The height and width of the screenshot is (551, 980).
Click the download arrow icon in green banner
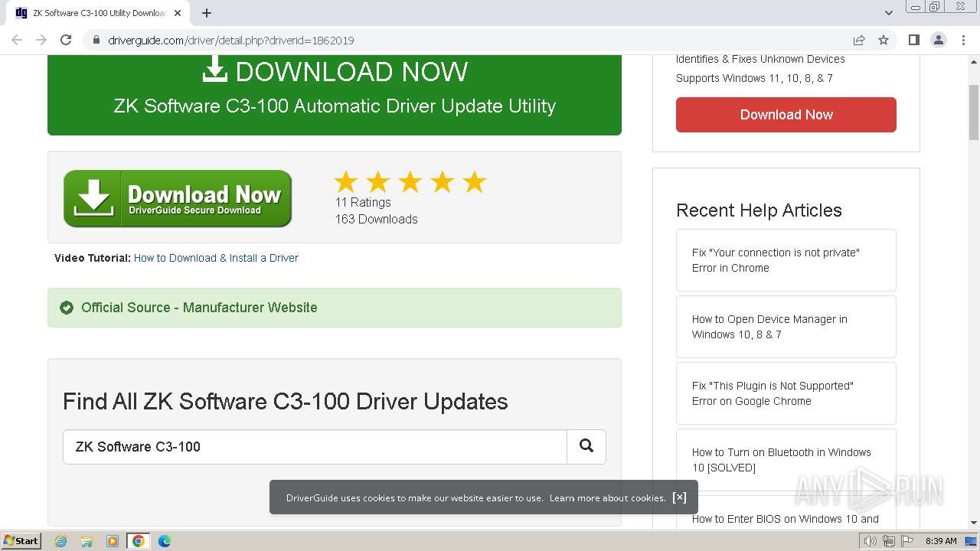215,70
